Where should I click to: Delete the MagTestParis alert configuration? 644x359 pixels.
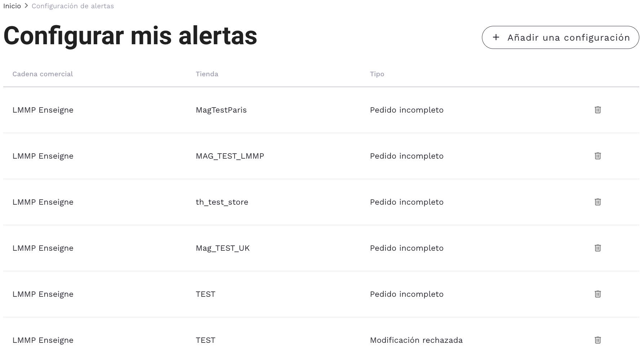[x=598, y=110]
